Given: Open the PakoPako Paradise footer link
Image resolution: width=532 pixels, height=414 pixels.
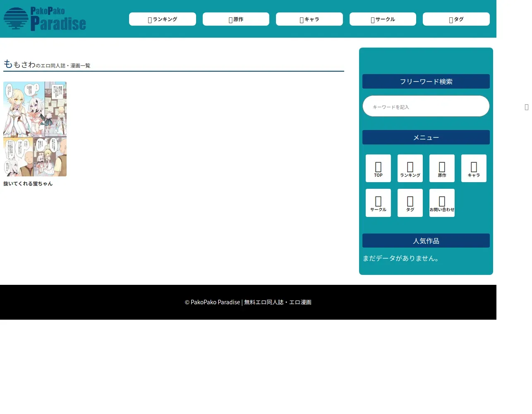Looking at the screenshot, I should [248, 302].
